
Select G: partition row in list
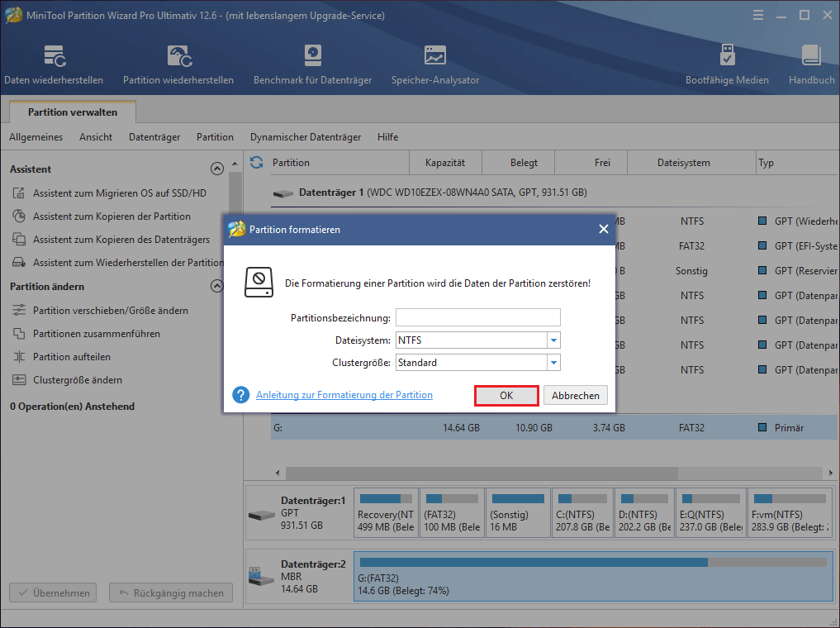coord(555,427)
